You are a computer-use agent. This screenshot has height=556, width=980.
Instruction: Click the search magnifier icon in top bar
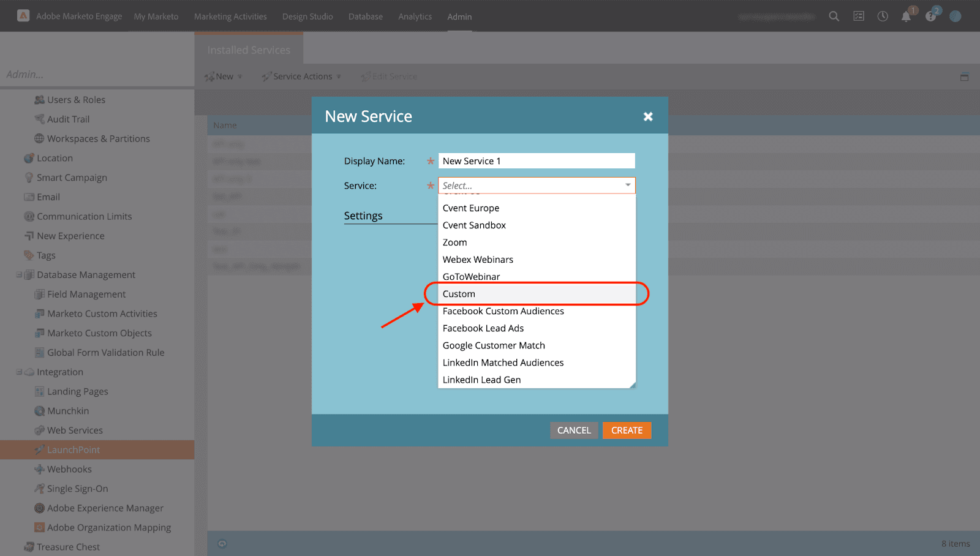pos(834,17)
